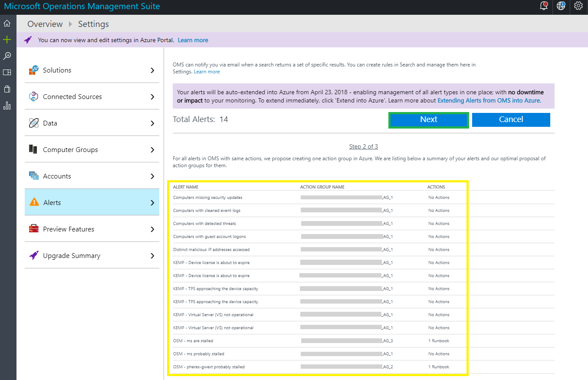Click the Next button
Screen dimensions: 588x380
429,120
